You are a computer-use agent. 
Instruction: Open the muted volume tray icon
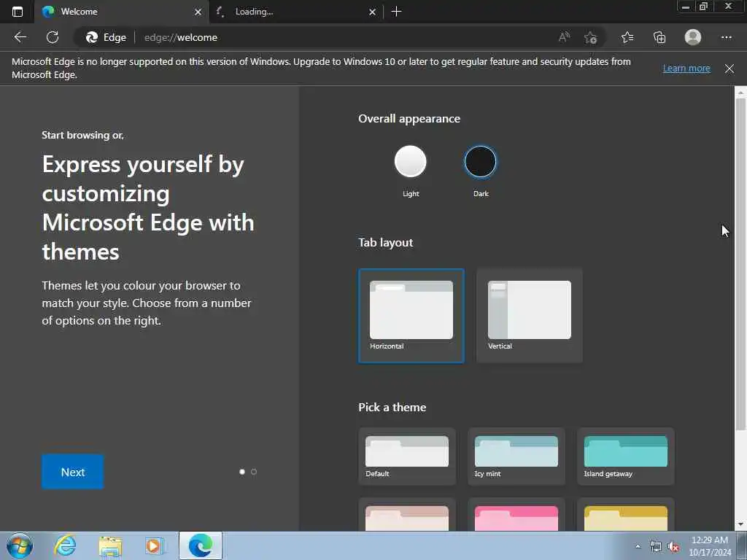[673, 547]
